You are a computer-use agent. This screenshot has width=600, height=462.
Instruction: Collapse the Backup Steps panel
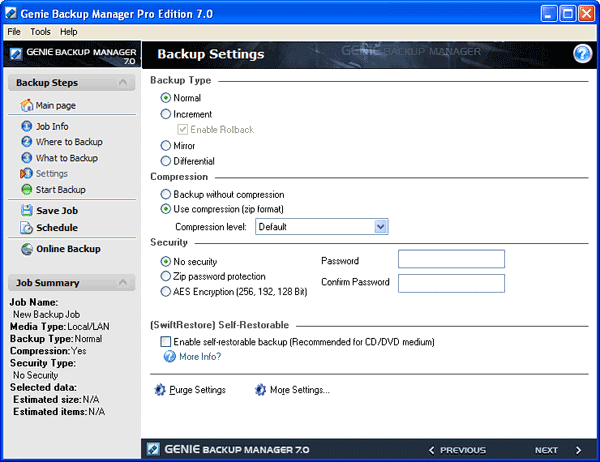pyautogui.click(x=123, y=82)
